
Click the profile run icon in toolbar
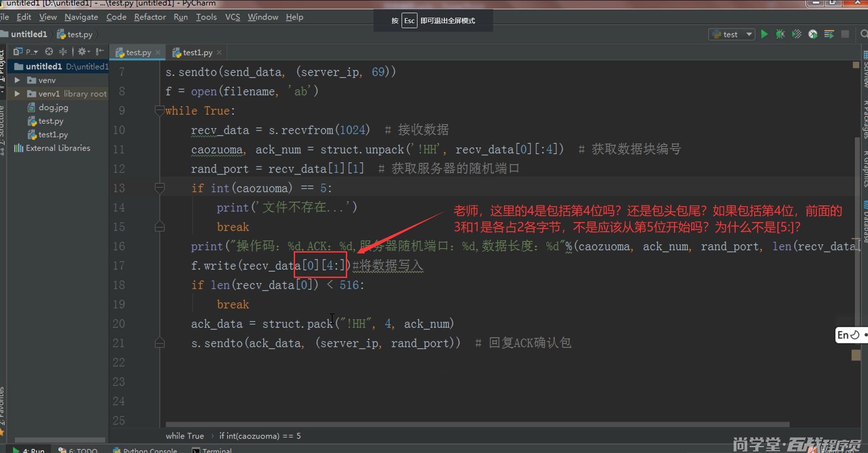click(813, 34)
